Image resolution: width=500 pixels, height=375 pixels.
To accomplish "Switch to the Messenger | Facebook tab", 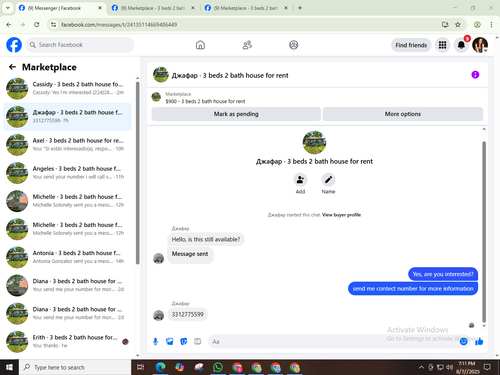I will pyautogui.click(x=60, y=8).
